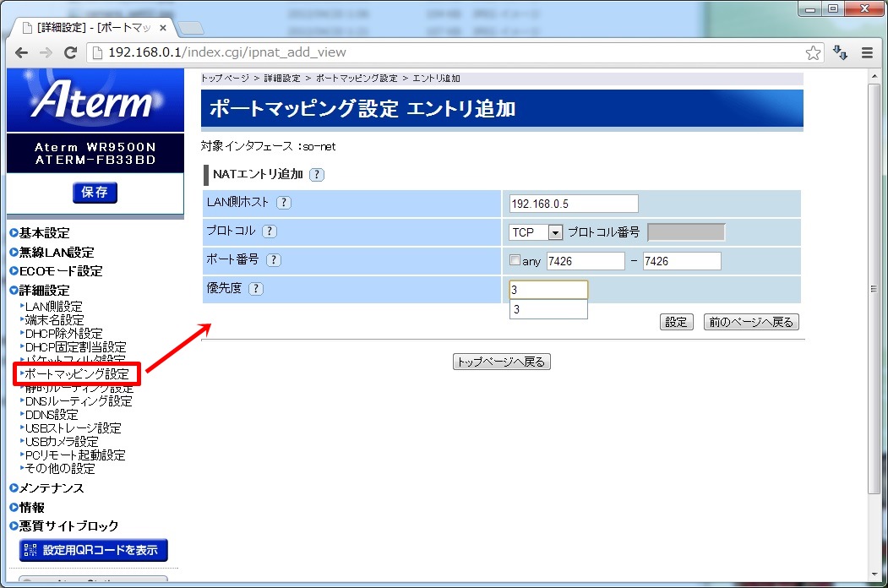Screen dimensions: 888x588
Task: Click the download extension arrows icon
Action: tap(840, 52)
